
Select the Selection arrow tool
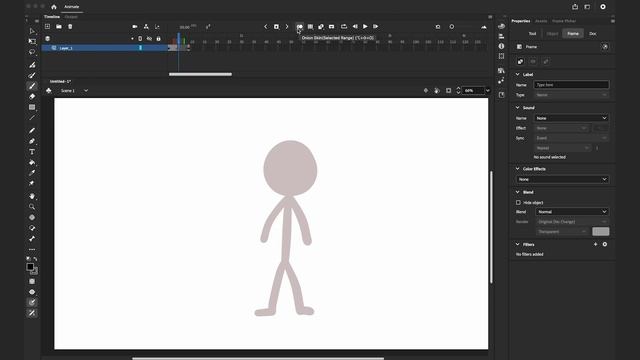click(x=32, y=31)
